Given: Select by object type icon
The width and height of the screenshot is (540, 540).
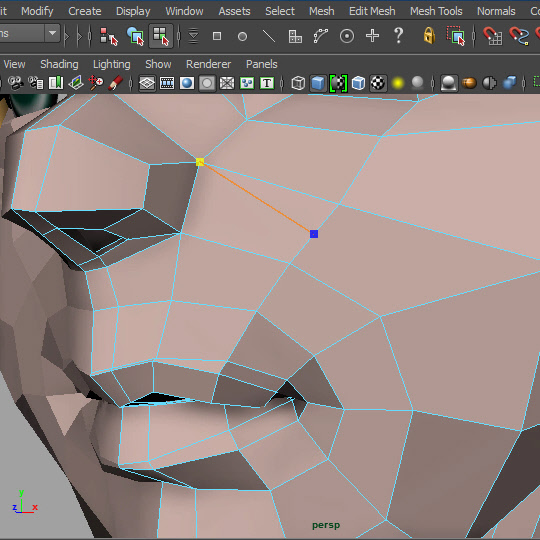Looking at the screenshot, I should (135, 36).
